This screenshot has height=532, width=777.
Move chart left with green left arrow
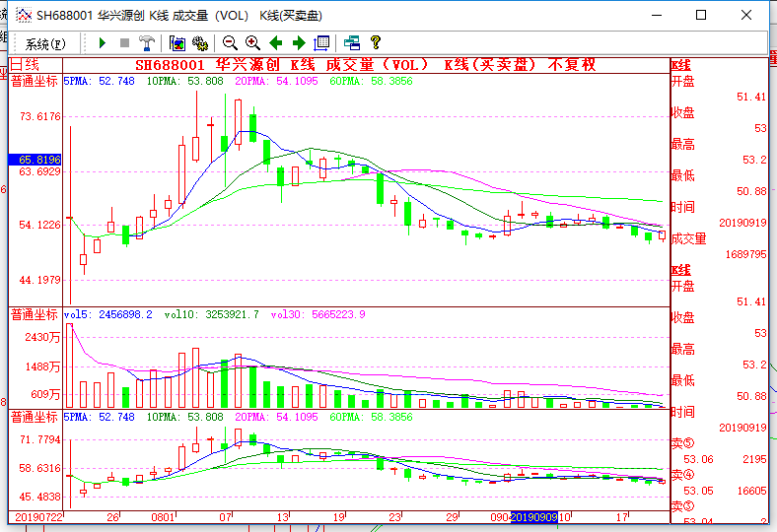pos(275,43)
